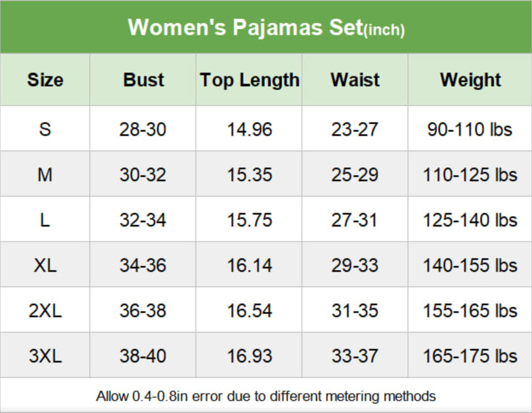Select the Size column header
This screenshot has height=413, width=532.
(45, 80)
